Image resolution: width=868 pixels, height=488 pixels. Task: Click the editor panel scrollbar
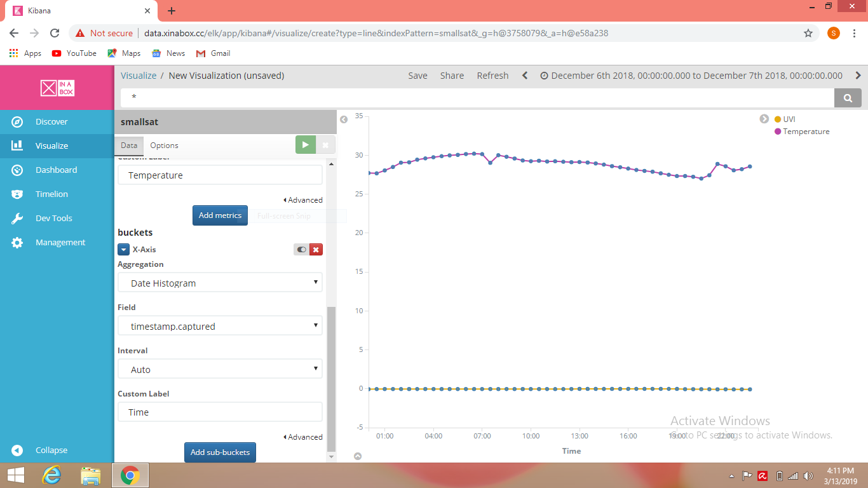330,379
